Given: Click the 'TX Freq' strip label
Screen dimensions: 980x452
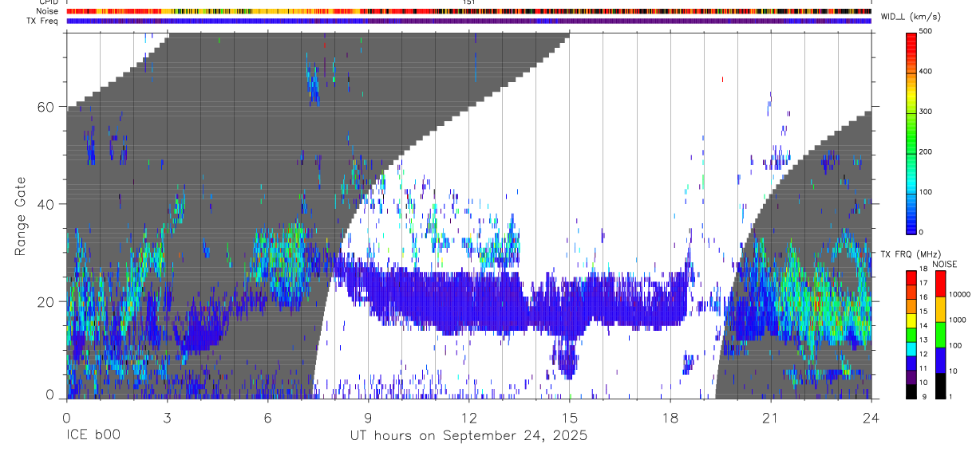Looking at the screenshot, I should tap(43, 21).
